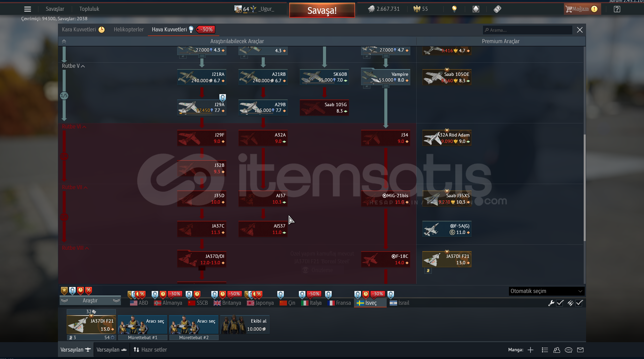Open the white diamond warbond icon
Image resolution: width=644 pixels, height=359 pixels.
(x=476, y=9)
